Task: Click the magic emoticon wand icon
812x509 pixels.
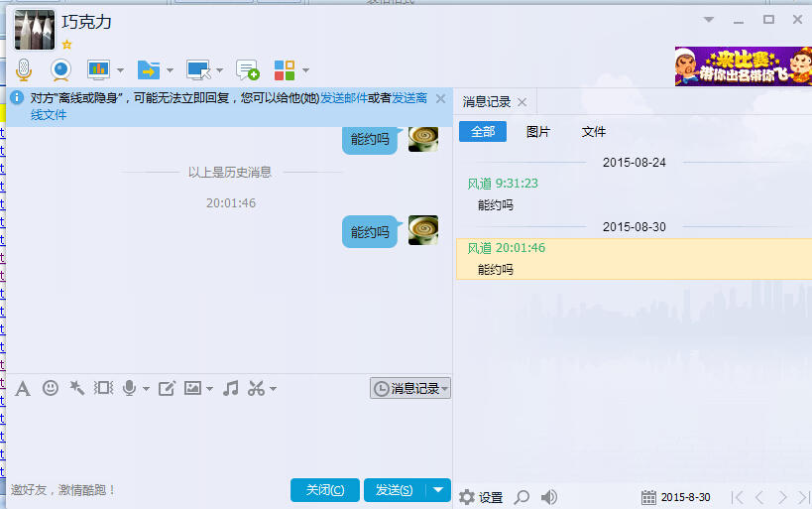Action: click(x=77, y=388)
